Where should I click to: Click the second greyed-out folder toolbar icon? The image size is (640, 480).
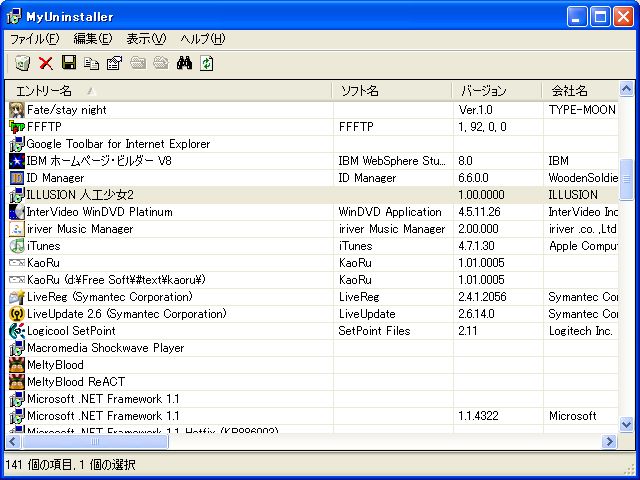[161, 63]
